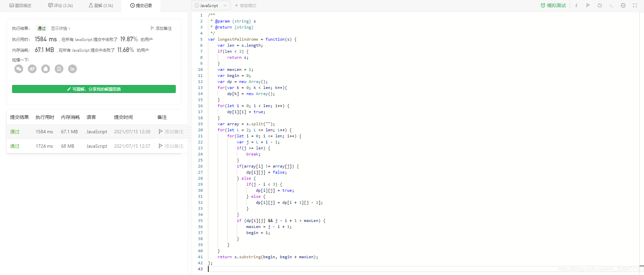This screenshot has width=644, height=275.
Task: Click the 11.68% memory percentile value
Action: (125, 50)
